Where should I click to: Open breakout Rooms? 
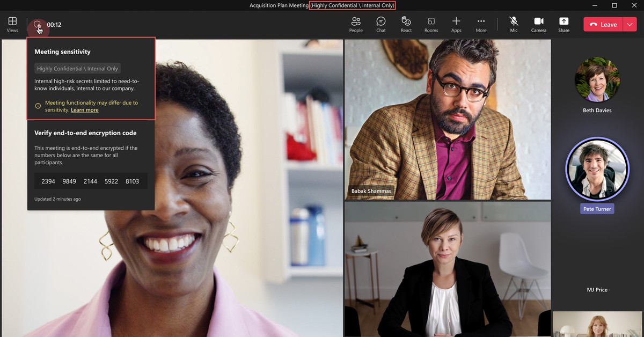point(431,24)
